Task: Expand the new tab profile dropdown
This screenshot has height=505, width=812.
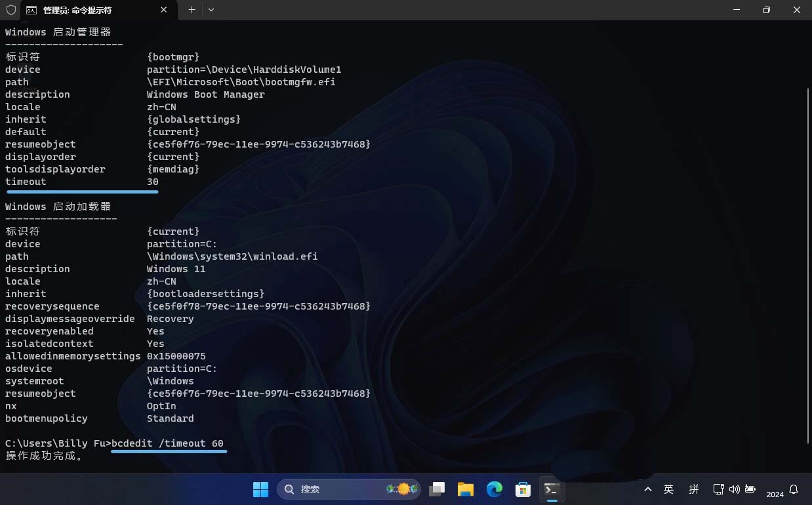Action: (x=211, y=10)
